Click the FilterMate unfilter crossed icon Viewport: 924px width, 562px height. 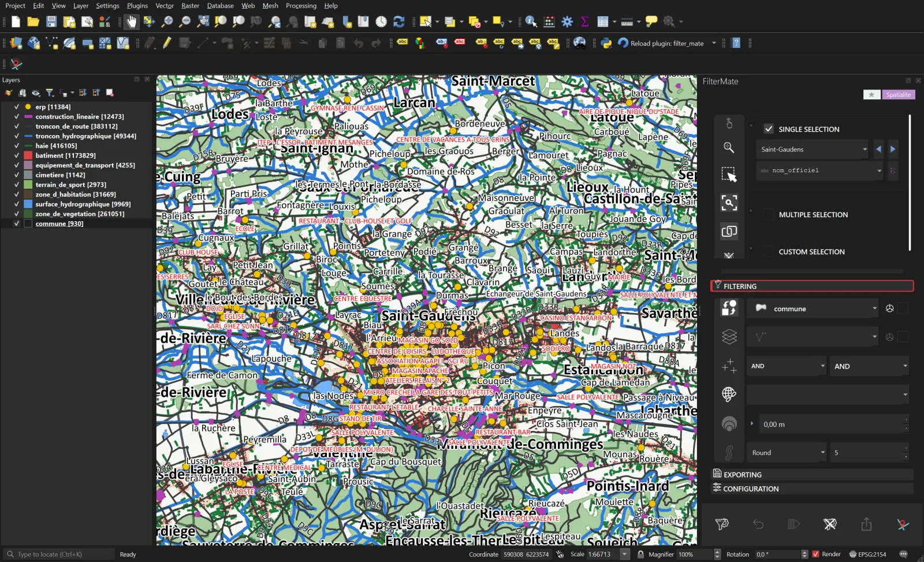click(x=830, y=524)
